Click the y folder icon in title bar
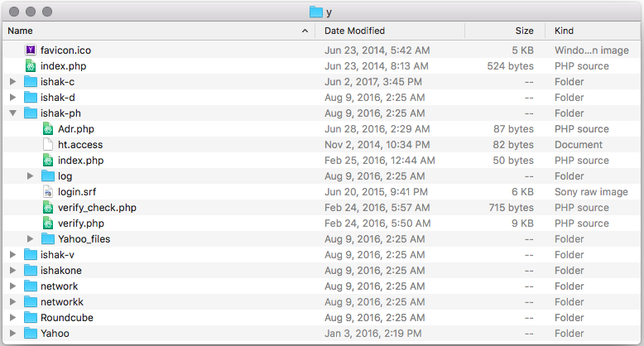This screenshot has height=346, width=644. point(316,12)
